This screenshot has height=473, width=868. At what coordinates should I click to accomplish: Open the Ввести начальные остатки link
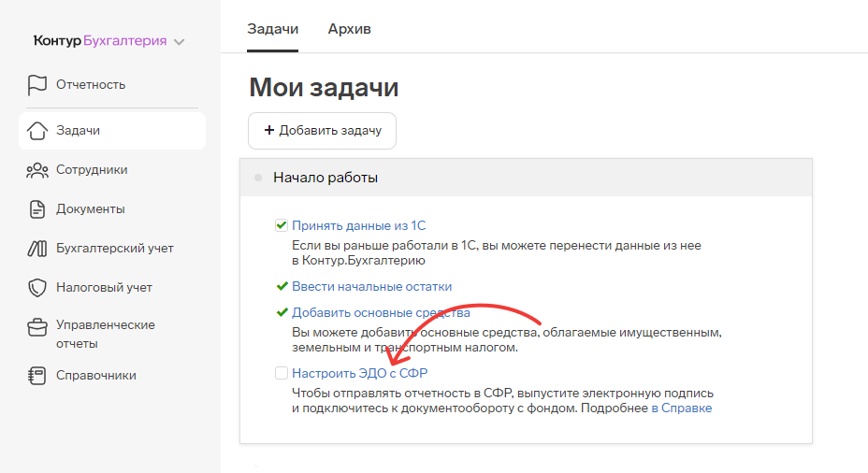tap(372, 287)
